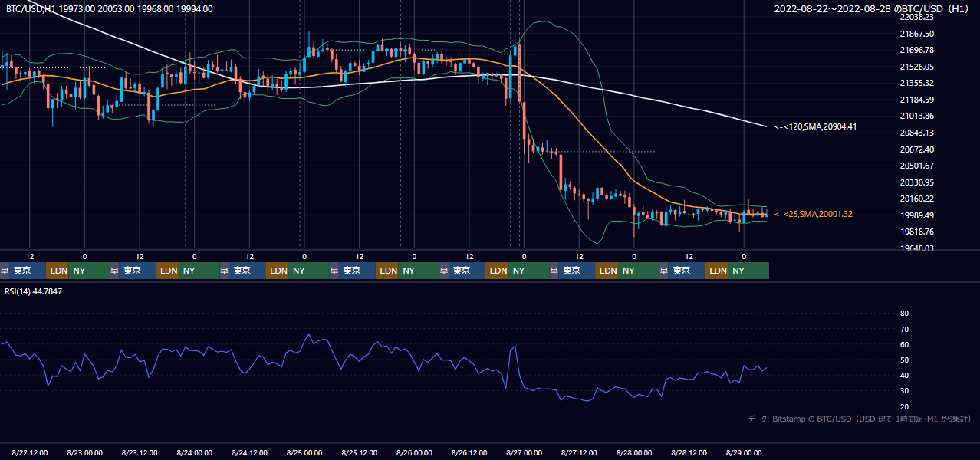
Task: Click the 8/25 00:00 time label
Action: [x=304, y=452]
